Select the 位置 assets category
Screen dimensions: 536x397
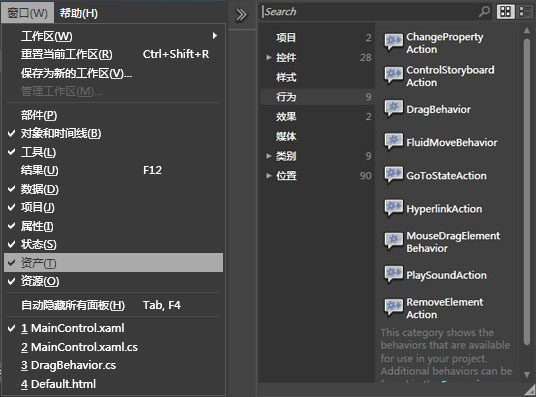click(318, 176)
